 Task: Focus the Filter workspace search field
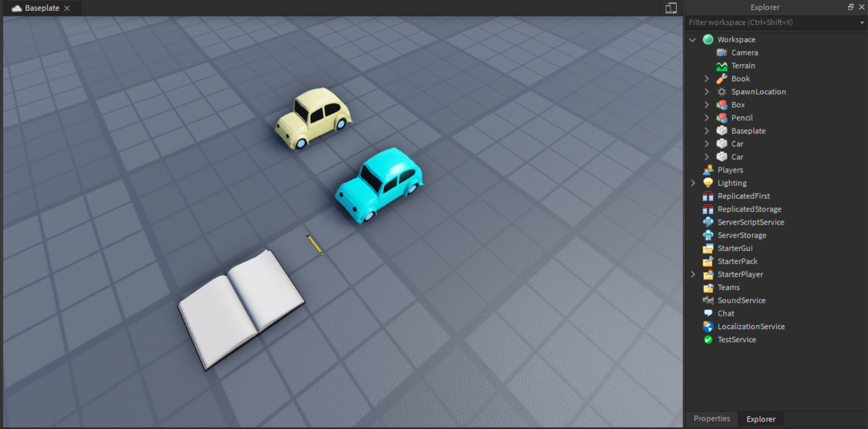pos(772,23)
